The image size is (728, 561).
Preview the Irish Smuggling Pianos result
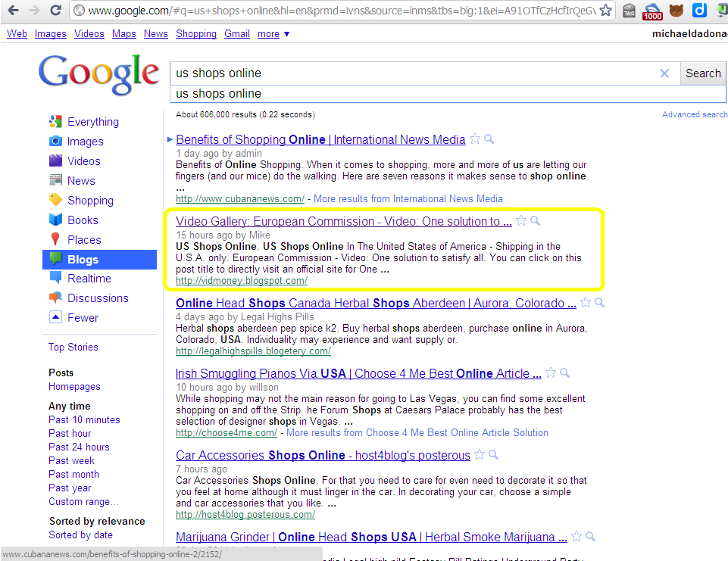[565, 372]
